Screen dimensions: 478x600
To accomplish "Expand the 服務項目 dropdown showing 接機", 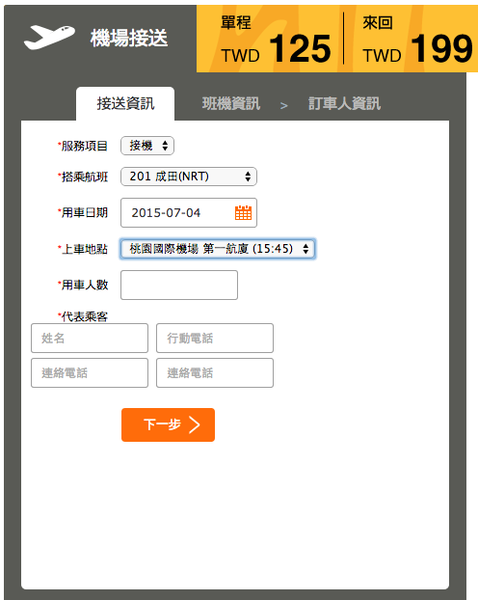I will 147,146.
